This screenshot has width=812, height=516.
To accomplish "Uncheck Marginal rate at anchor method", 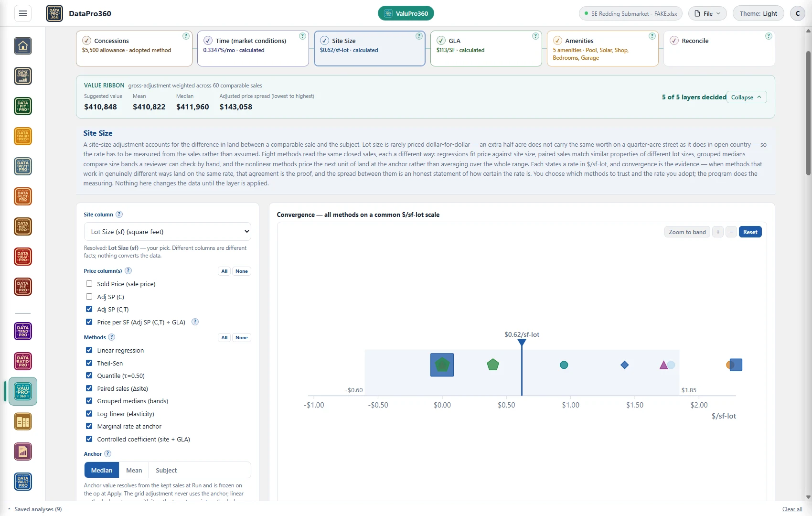I will click(x=89, y=426).
